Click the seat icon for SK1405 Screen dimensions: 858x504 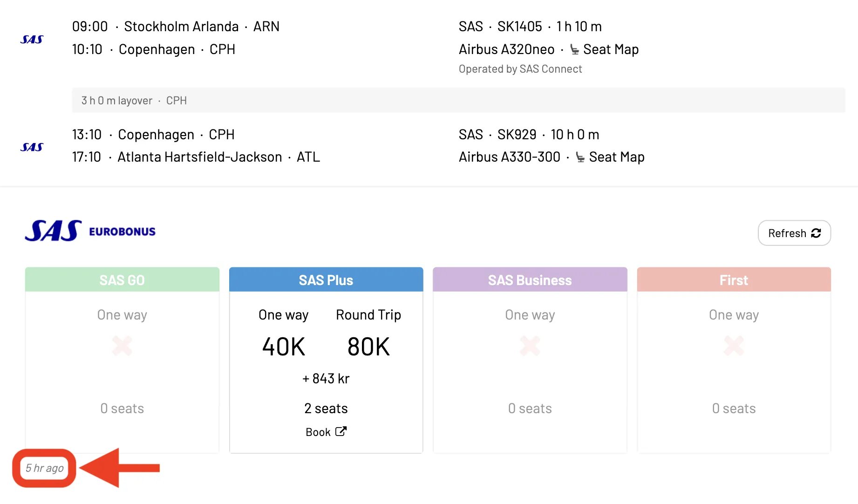(x=574, y=49)
